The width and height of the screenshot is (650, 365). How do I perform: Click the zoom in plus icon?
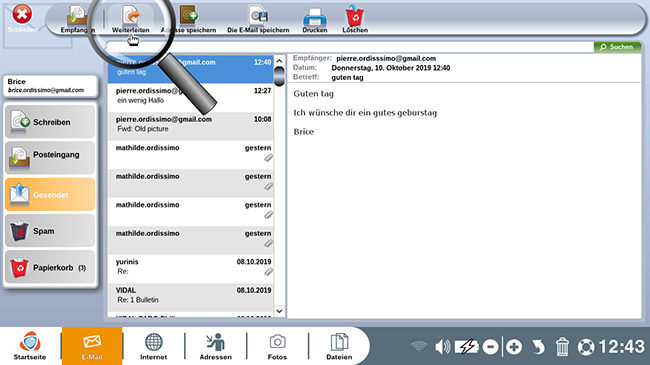pos(514,347)
